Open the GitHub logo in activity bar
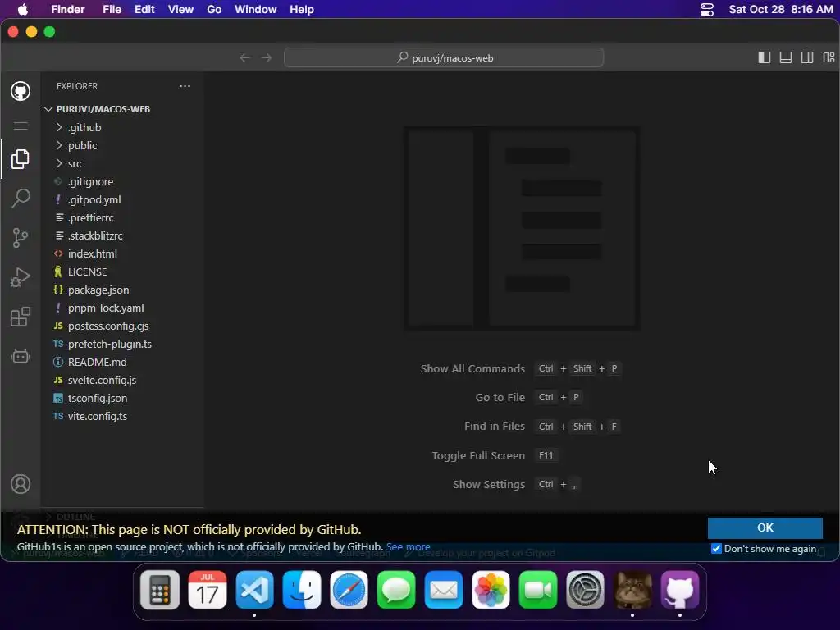The height and width of the screenshot is (630, 840). click(21, 92)
